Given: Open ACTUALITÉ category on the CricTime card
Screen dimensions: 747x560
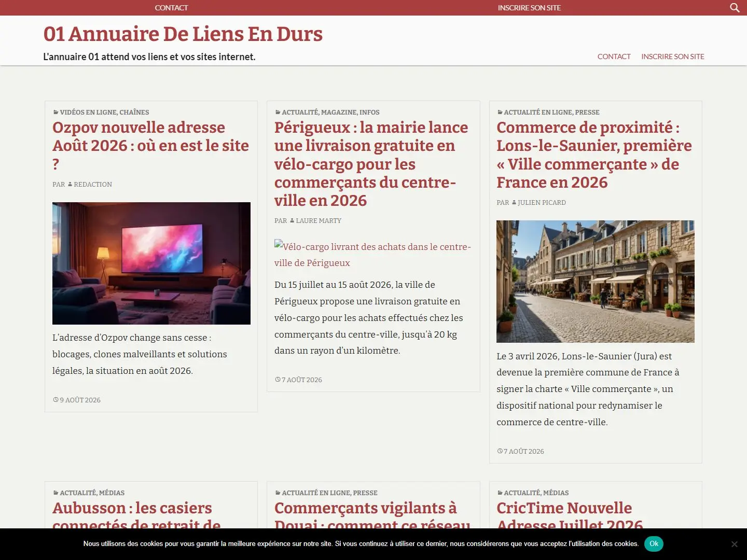Looking at the screenshot, I should click(x=522, y=493).
